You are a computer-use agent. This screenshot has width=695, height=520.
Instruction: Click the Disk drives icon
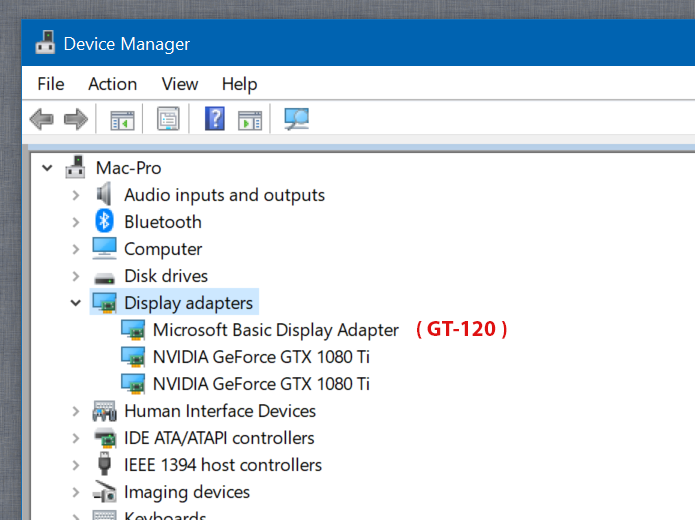coord(104,278)
